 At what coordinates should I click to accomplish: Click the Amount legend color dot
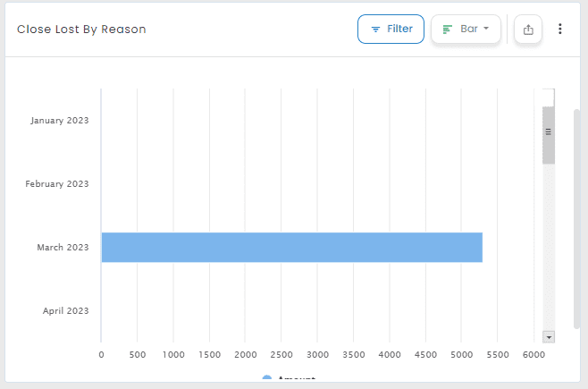coord(267,380)
